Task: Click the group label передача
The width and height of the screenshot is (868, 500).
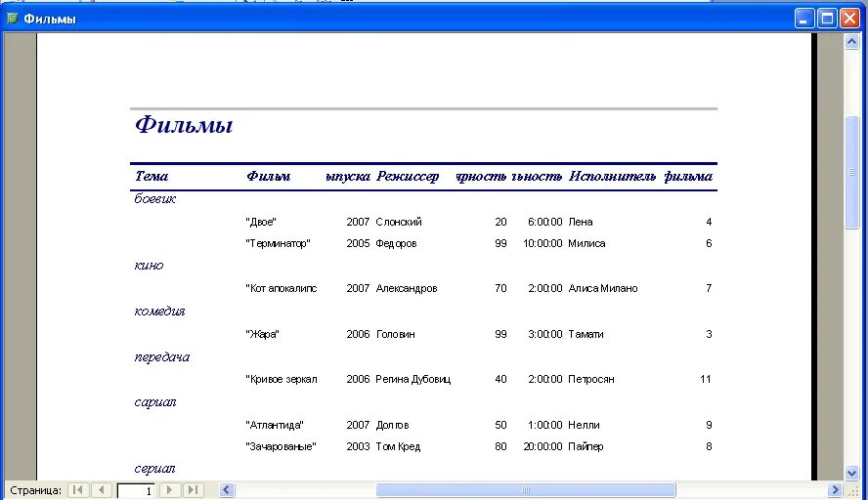Action: (161, 357)
